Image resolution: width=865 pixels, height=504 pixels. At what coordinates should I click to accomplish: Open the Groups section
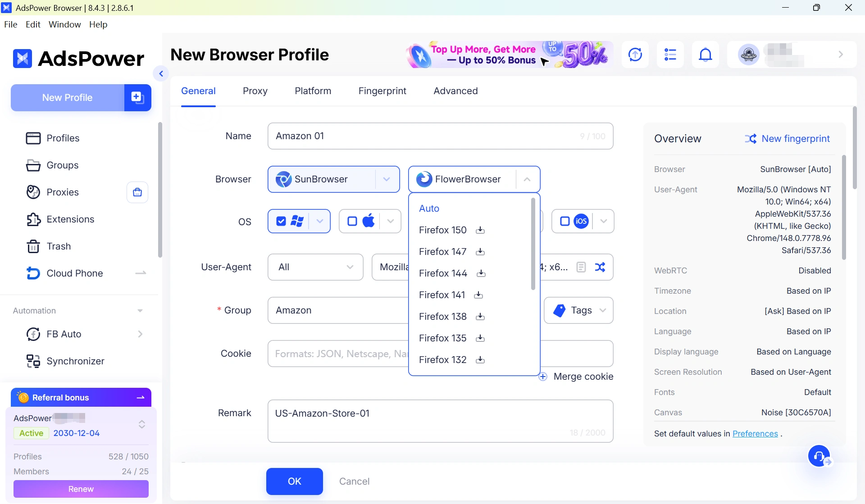tap(62, 165)
